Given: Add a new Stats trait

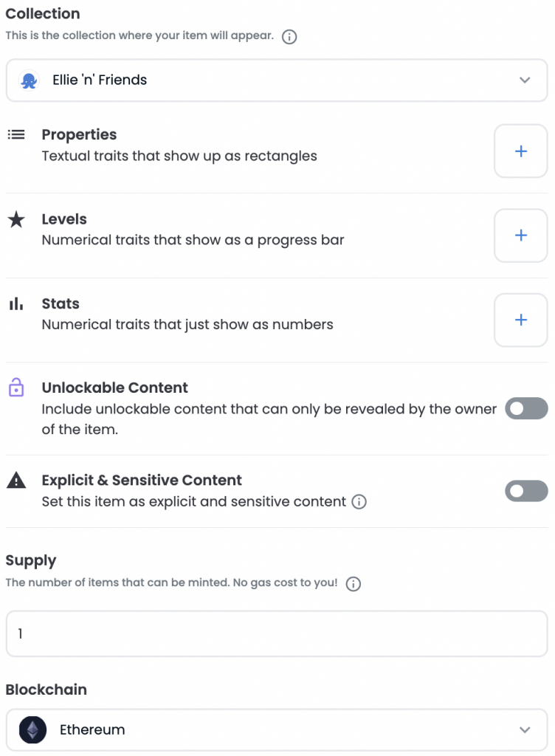Looking at the screenshot, I should point(521,320).
